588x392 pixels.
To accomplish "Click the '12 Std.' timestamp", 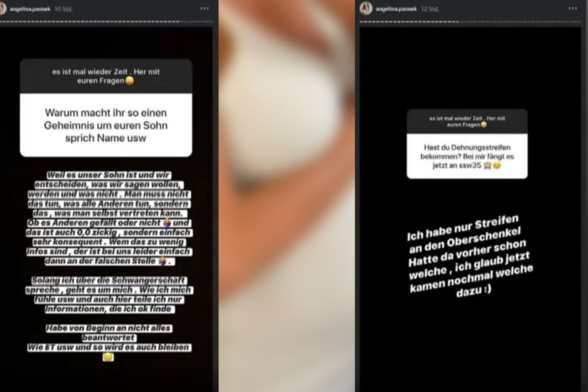I will [430, 9].
